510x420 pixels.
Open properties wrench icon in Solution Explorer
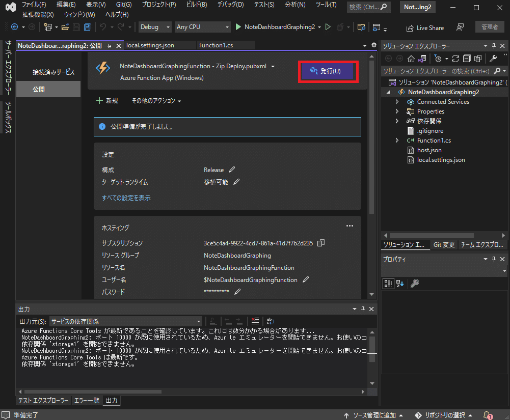click(493, 59)
